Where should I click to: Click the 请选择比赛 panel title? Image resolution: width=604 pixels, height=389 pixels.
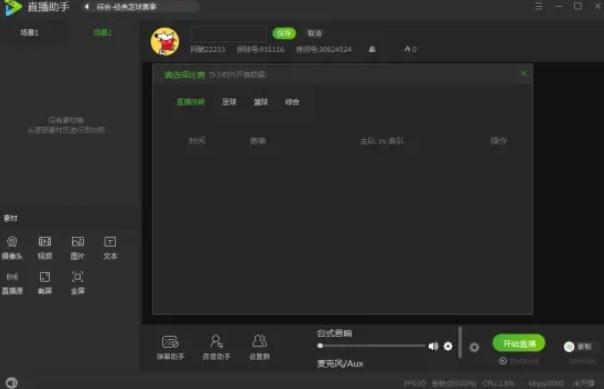pyautogui.click(x=185, y=75)
